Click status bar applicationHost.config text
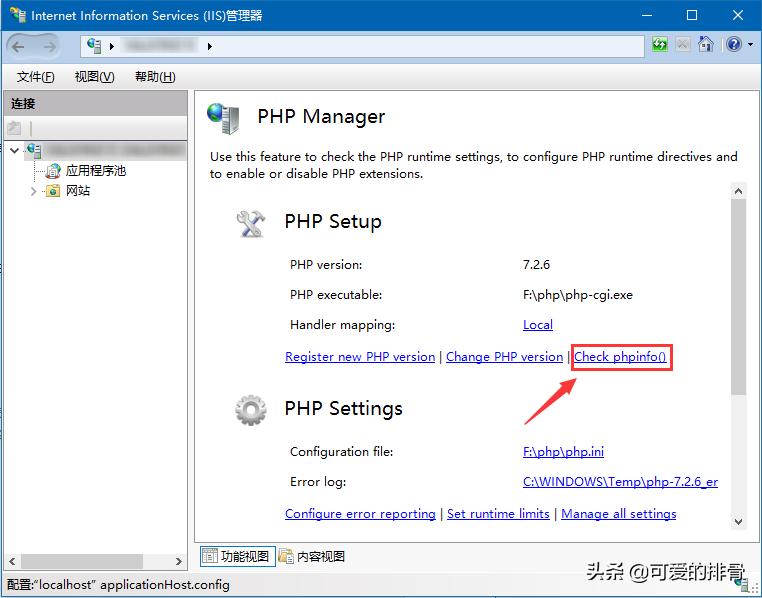The width and height of the screenshot is (762, 598). point(165,585)
